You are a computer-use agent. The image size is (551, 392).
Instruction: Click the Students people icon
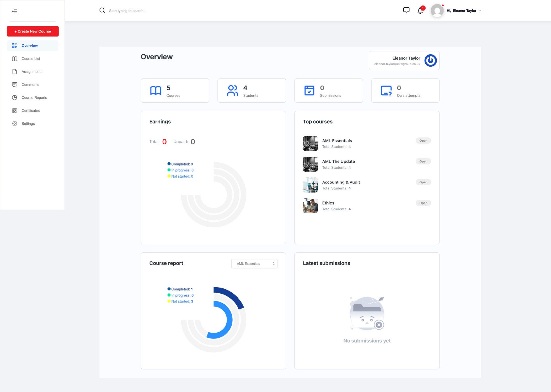click(232, 91)
